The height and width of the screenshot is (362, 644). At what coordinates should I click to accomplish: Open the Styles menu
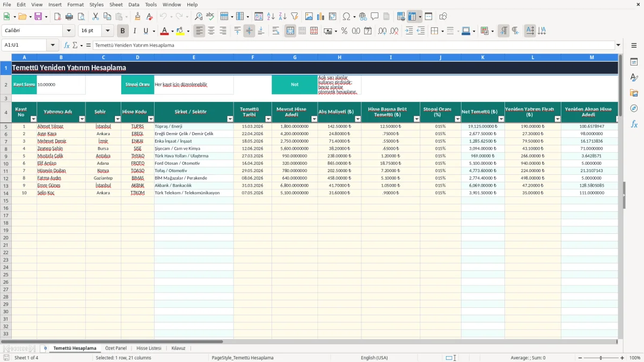coord(97,4)
